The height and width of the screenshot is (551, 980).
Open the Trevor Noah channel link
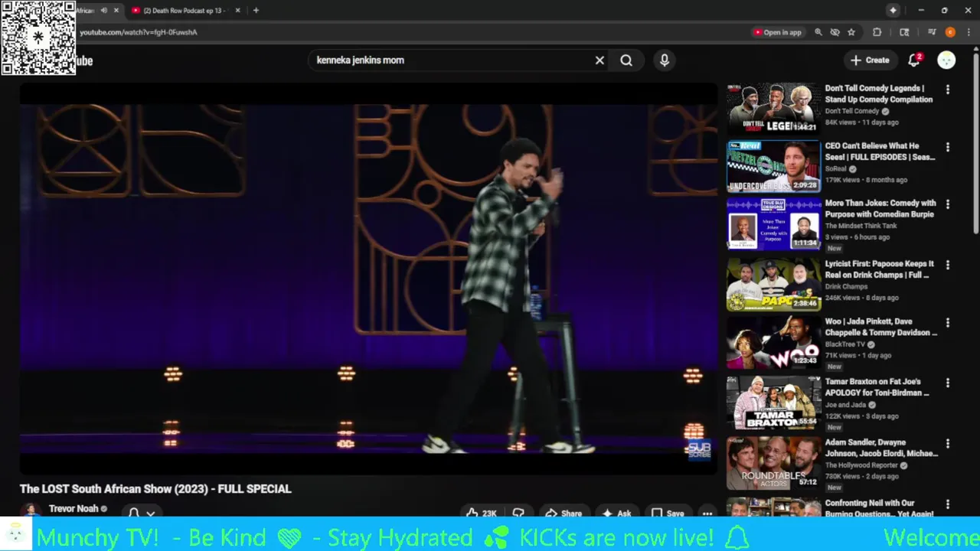73,509
